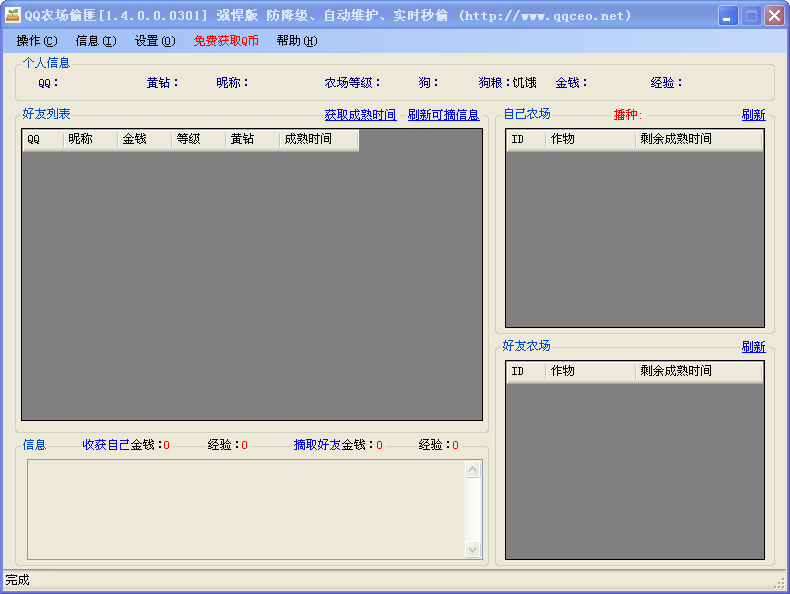Close the QQ农场偷匪 window
This screenshot has width=790, height=594.
click(774, 16)
